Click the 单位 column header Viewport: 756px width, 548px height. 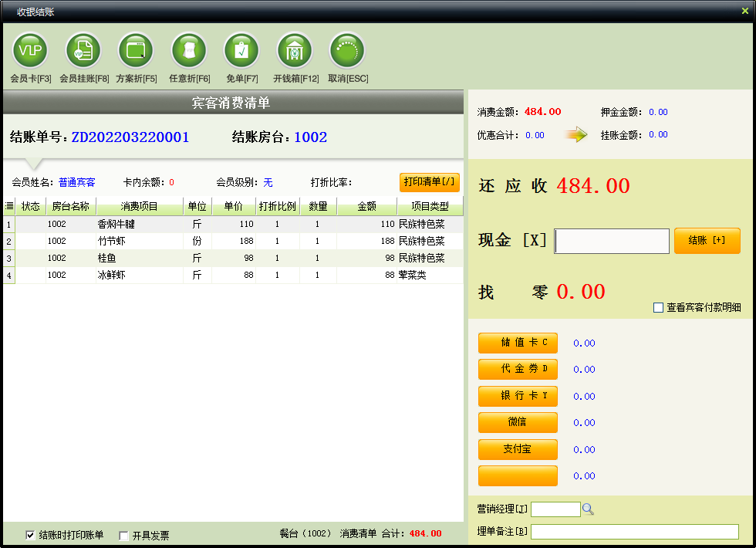tap(197, 207)
